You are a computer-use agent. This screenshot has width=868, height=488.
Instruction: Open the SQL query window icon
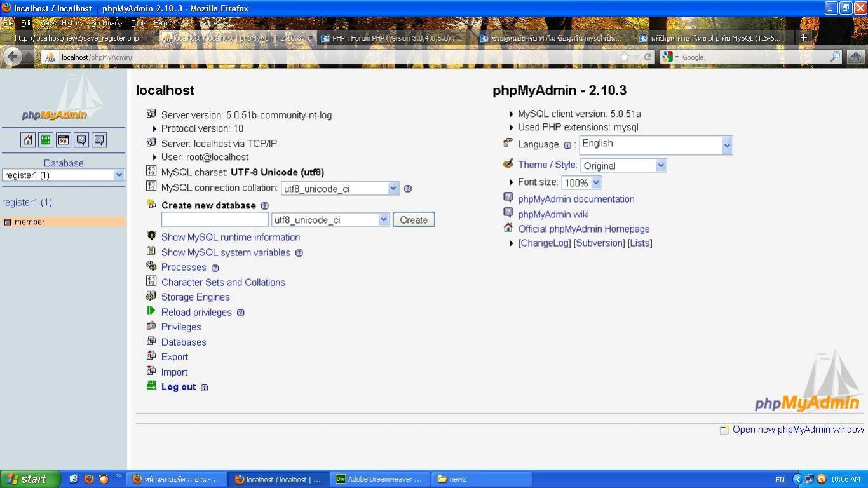coord(64,140)
